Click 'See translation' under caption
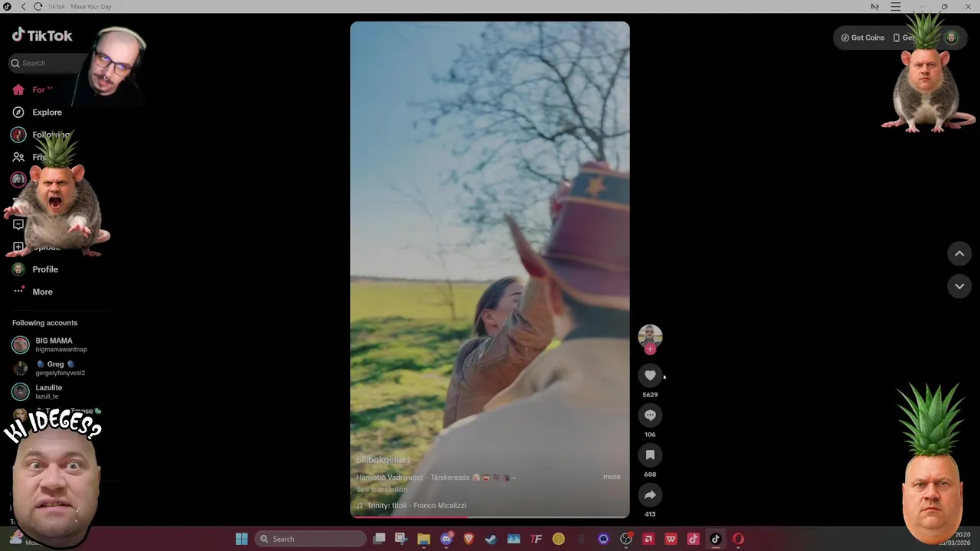Screen dimensions: 980x551 [382, 490]
